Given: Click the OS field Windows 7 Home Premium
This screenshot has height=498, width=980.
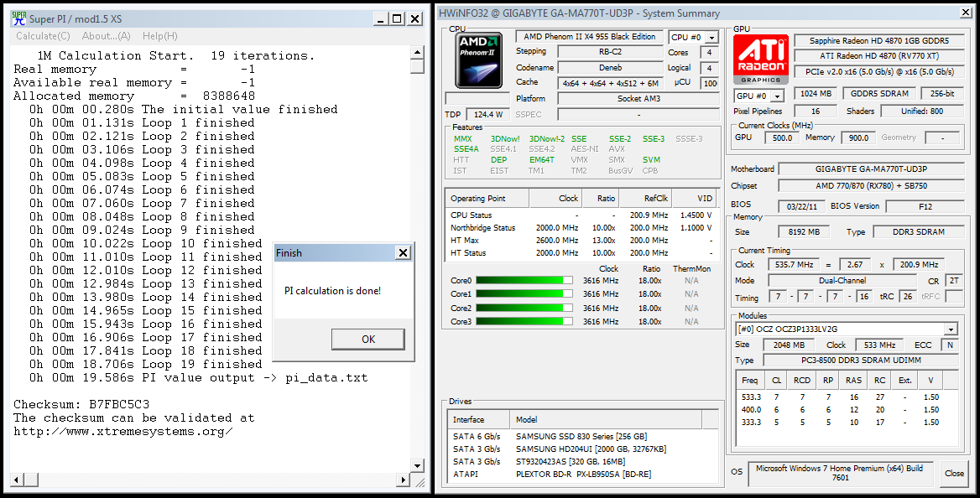Looking at the screenshot, I should [839, 472].
